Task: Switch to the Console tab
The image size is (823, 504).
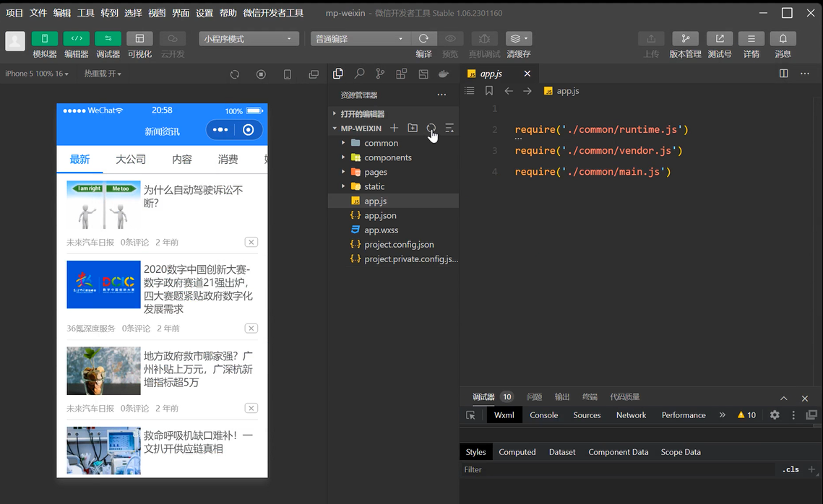Action: 543,415
